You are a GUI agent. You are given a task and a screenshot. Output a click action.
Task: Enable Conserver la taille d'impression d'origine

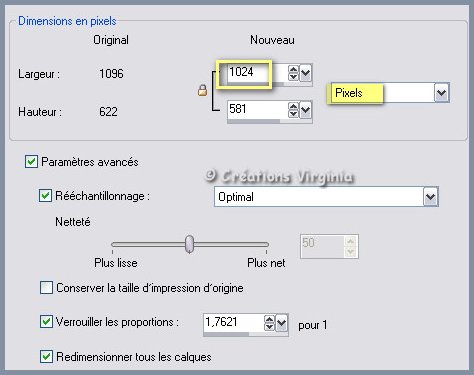(46, 287)
